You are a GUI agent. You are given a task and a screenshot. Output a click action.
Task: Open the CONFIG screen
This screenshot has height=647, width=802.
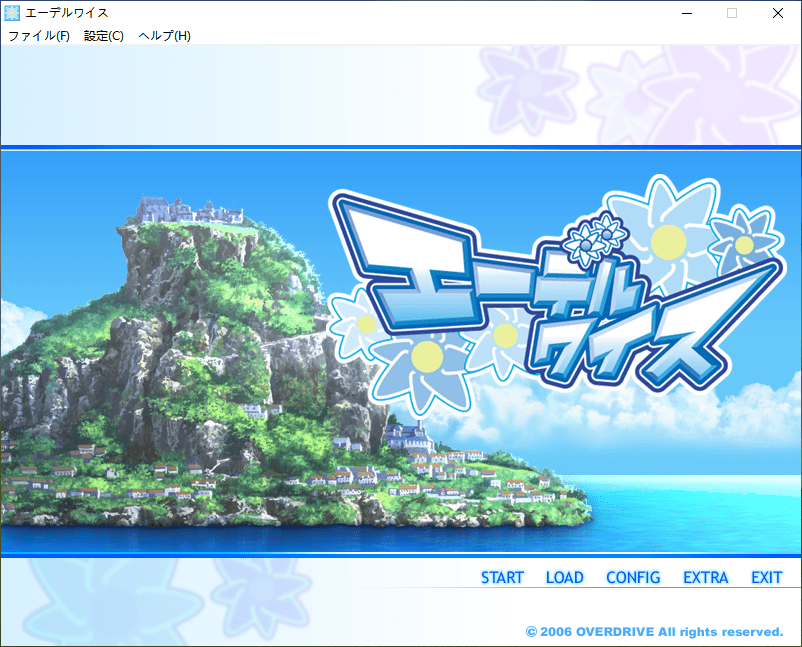[633, 578]
